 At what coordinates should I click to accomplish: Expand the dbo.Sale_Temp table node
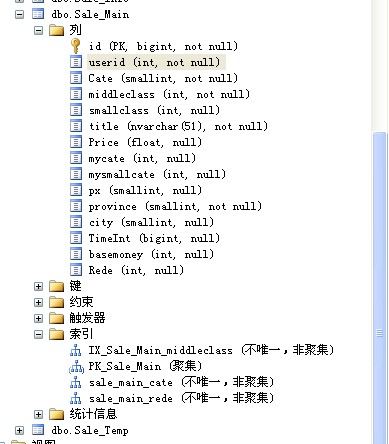point(20,430)
